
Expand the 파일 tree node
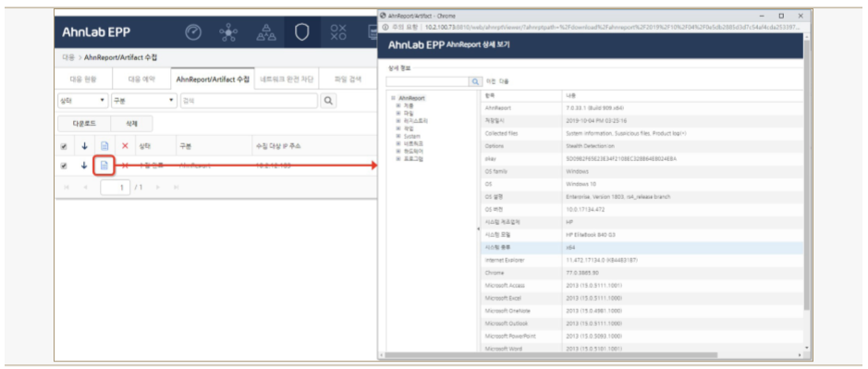(397, 113)
